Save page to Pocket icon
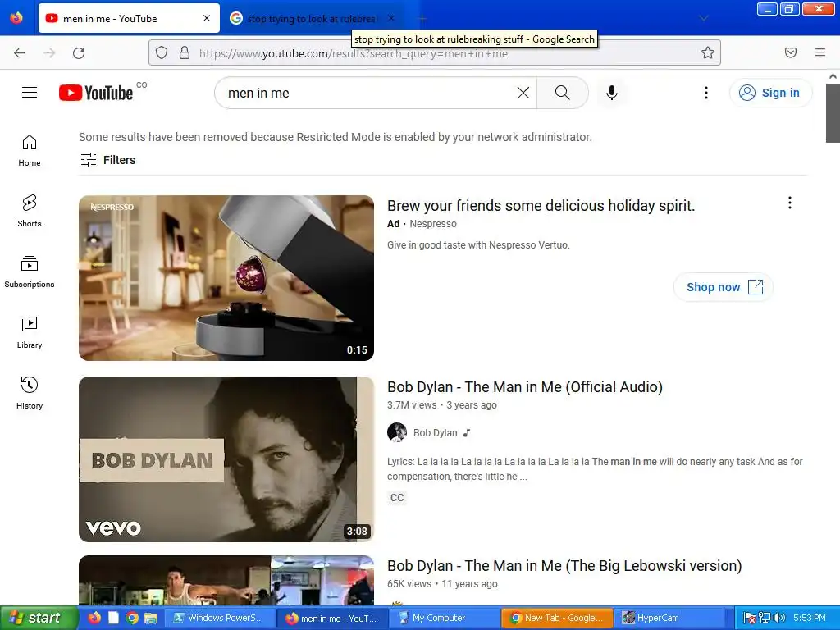The image size is (840, 630). tap(790, 52)
